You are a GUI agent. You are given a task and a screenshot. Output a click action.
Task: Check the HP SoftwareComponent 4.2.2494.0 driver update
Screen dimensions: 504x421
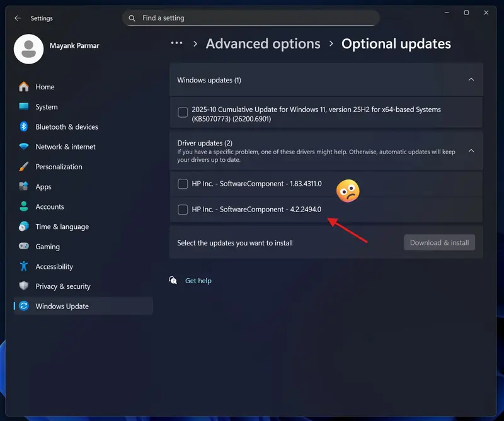coord(183,208)
